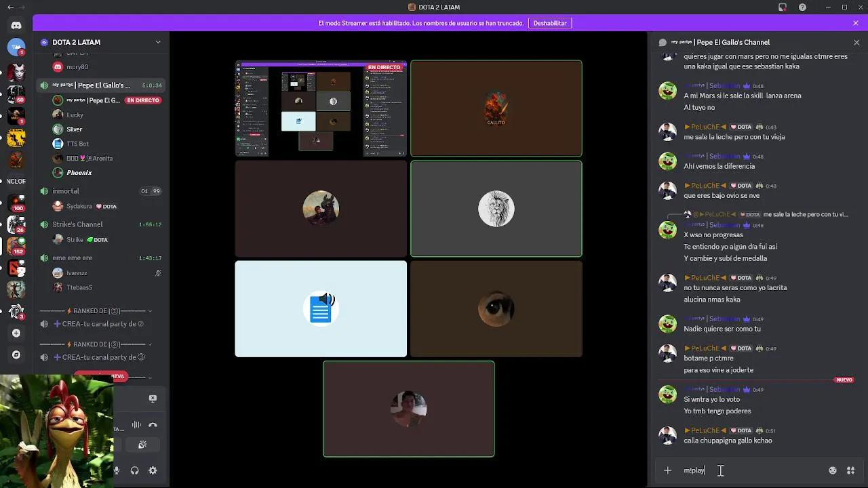This screenshot has height=488, width=868.
Task: Open the red-haired vampire server icon
Action: click(x=16, y=71)
